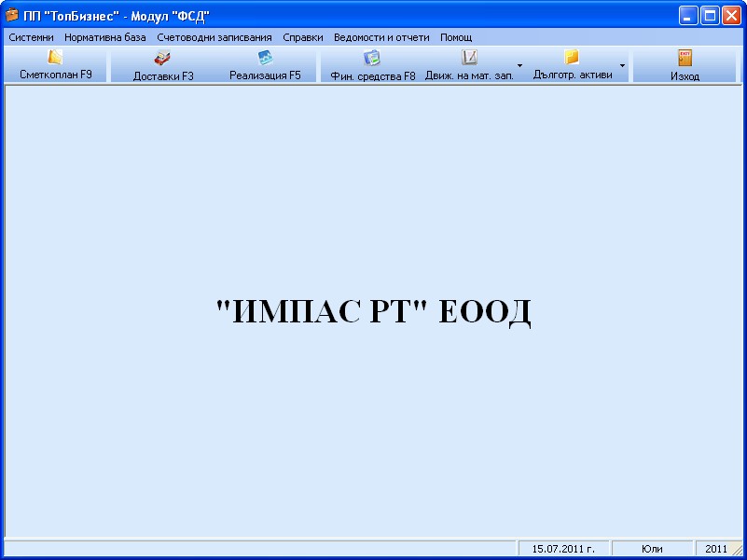Image resolution: width=747 pixels, height=560 pixels.
Task: Click the date 15.07.2011 г. in status bar
Action: click(563, 549)
